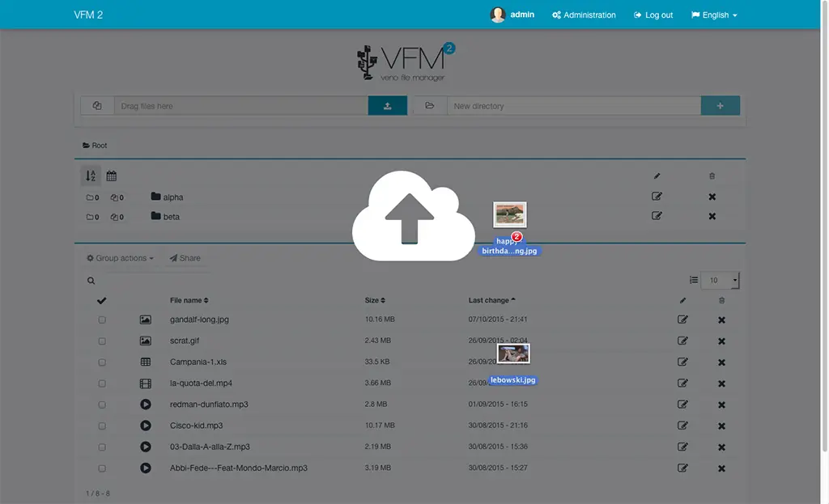Sort folders alphabetically with A-Z icon

(91, 176)
